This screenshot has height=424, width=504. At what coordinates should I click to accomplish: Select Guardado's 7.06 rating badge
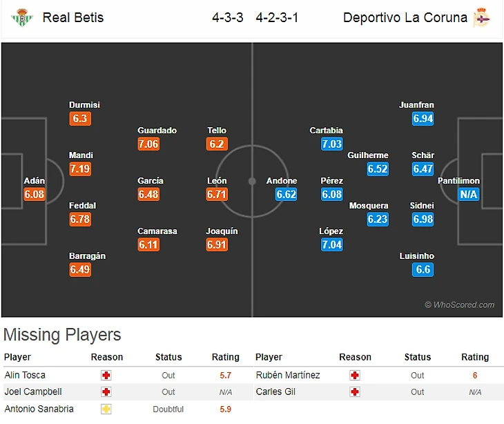(148, 144)
